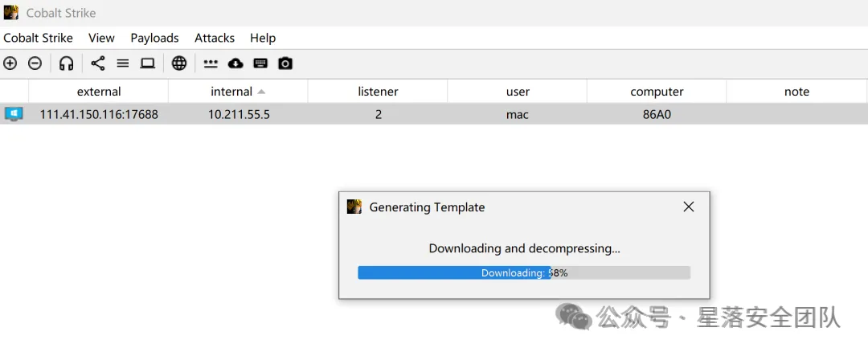The width and height of the screenshot is (868, 352).
Task: Close the Generating Template dialog
Action: click(x=689, y=207)
